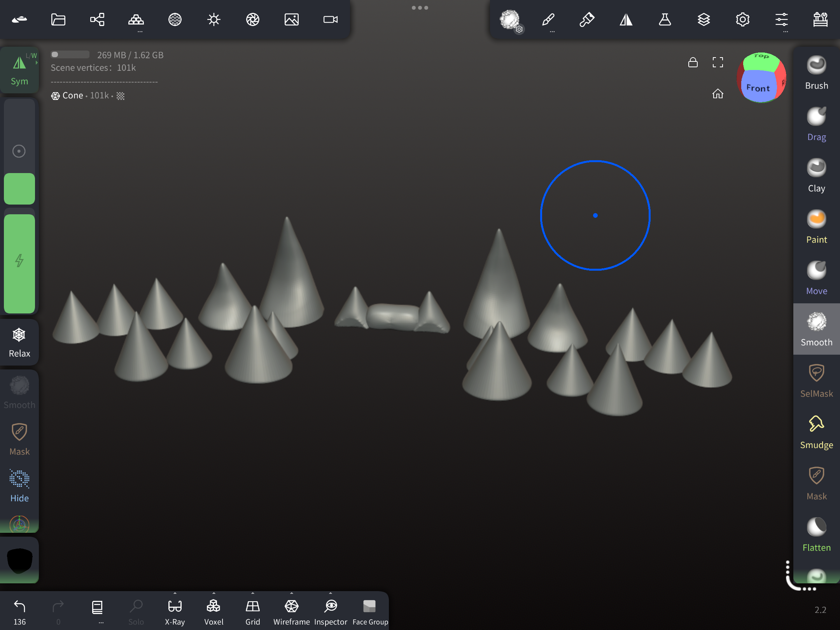Image resolution: width=840 pixels, height=630 pixels.
Task: Choose the Smudge tool
Action: click(x=816, y=432)
